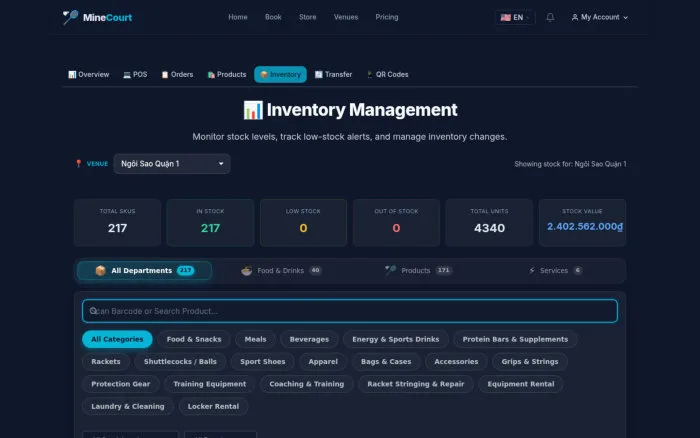Screen dimensions: 700x438
Task: Open the Ngôi Sao Quận 1 venue dropdown
Action: (172, 164)
